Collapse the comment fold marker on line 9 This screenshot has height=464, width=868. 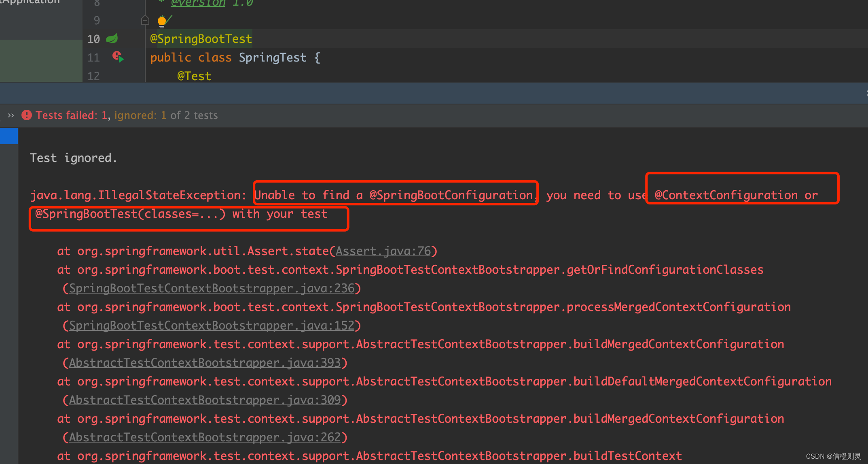tap(145, 20)
